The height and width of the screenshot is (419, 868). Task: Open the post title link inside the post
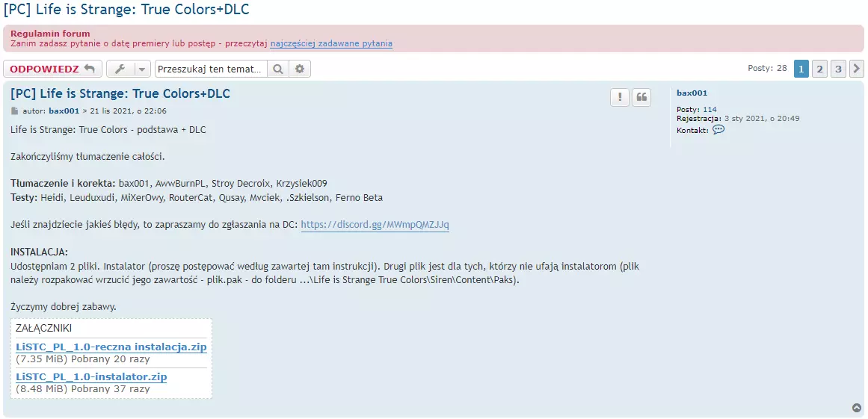[120, 93]
